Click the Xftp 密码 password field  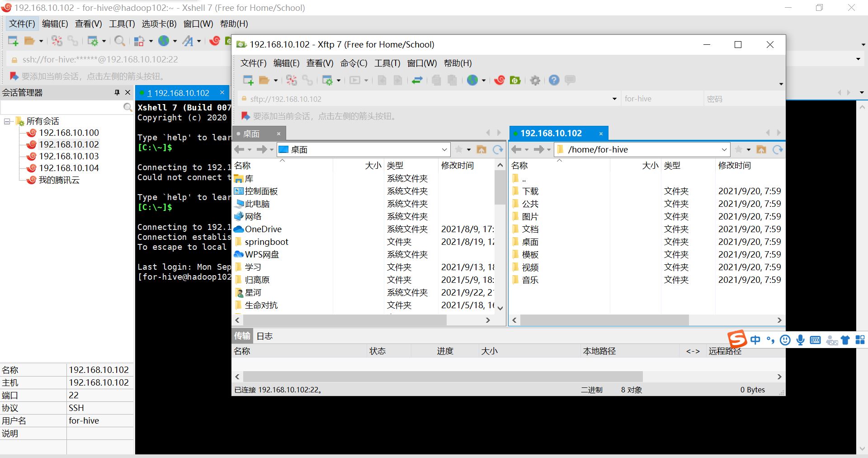[x=744, y=99]
